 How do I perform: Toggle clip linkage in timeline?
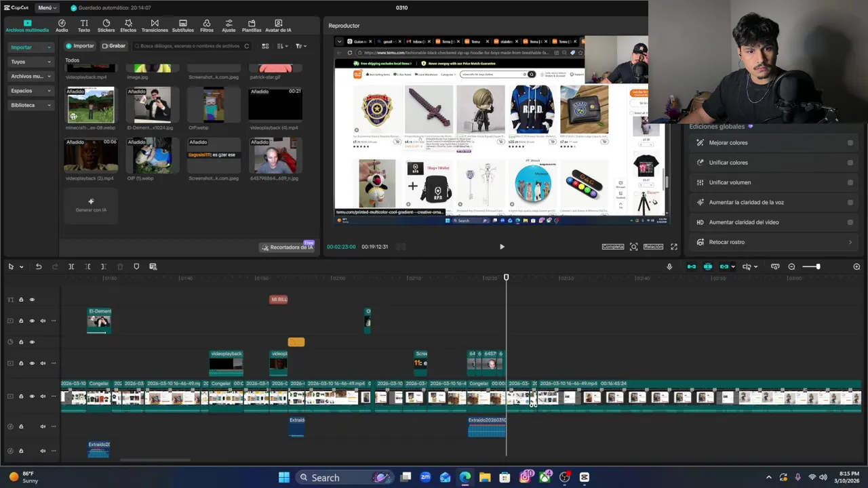pos(724,267)
